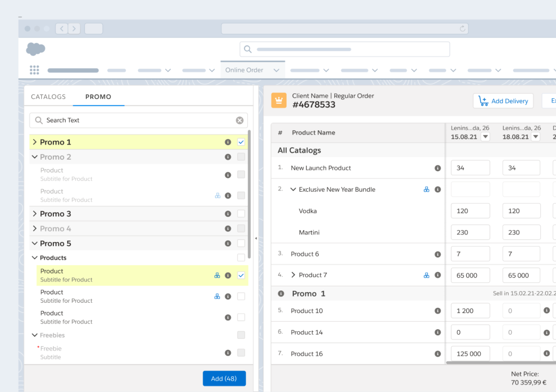The height and width of the screenshot is (392, 556).
Task: Clear search text with the X icon
Action: (240, 120)
